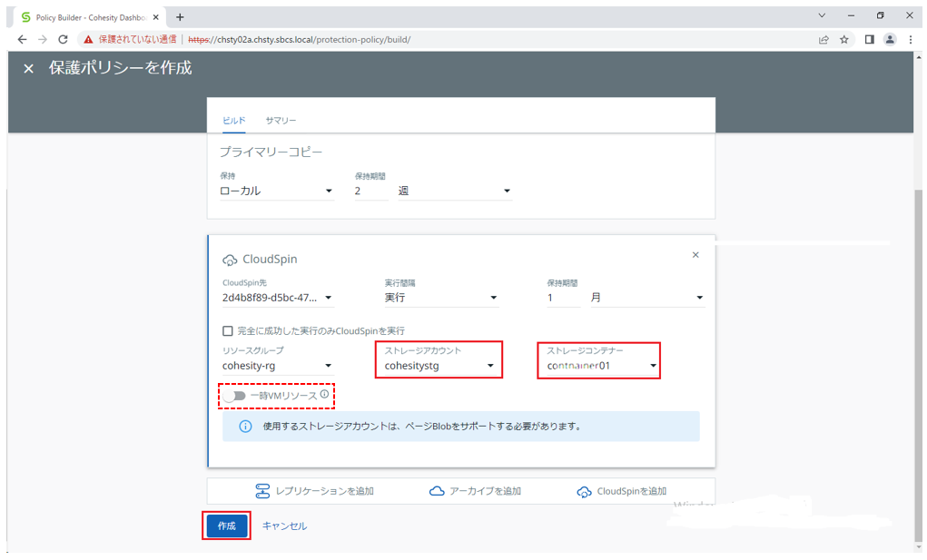Click the CloudSpin cloud icon heading
Screen dimensions: 927x560
click(x=230, y=260)
